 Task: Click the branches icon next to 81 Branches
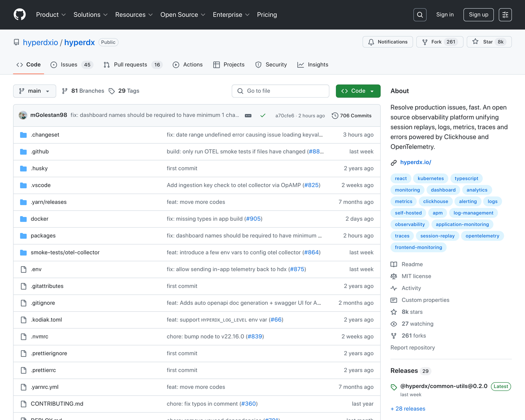pos(65,91)
